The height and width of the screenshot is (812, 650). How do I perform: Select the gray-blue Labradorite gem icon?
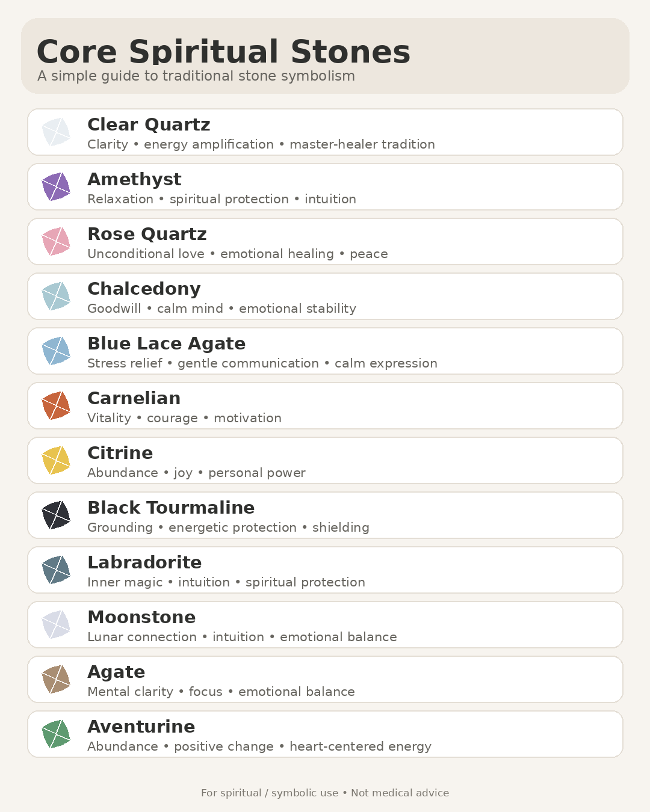pyautogui.click(x=56, y=570)
